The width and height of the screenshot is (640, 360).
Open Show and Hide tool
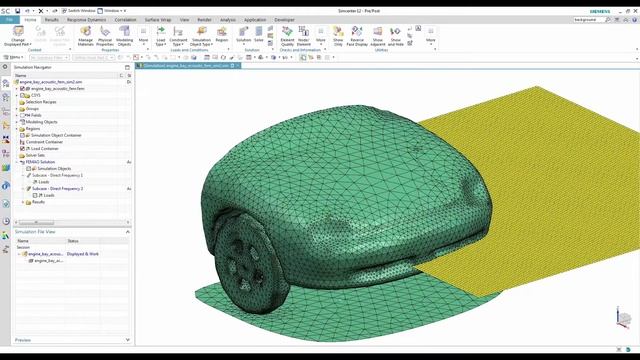pyautogui.click(x=396, y=36)
